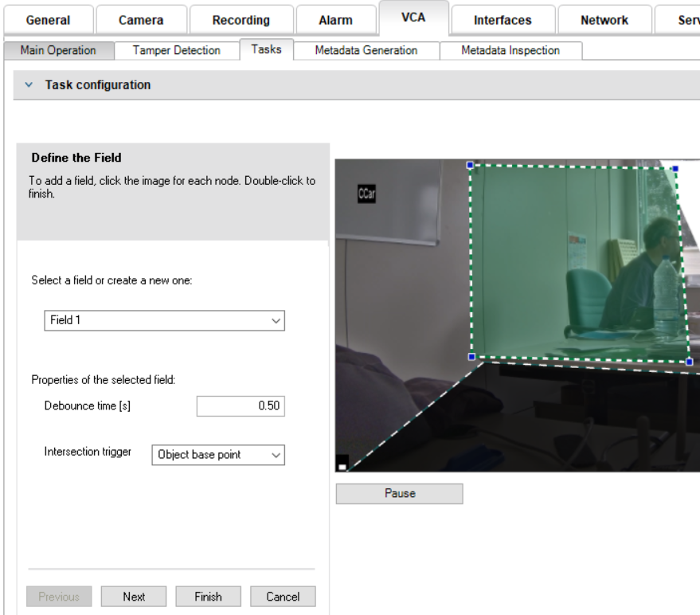Screen dimensions: 700x615
Task: Click the bottom-right node of the field polygon
Action: (689, 362)
